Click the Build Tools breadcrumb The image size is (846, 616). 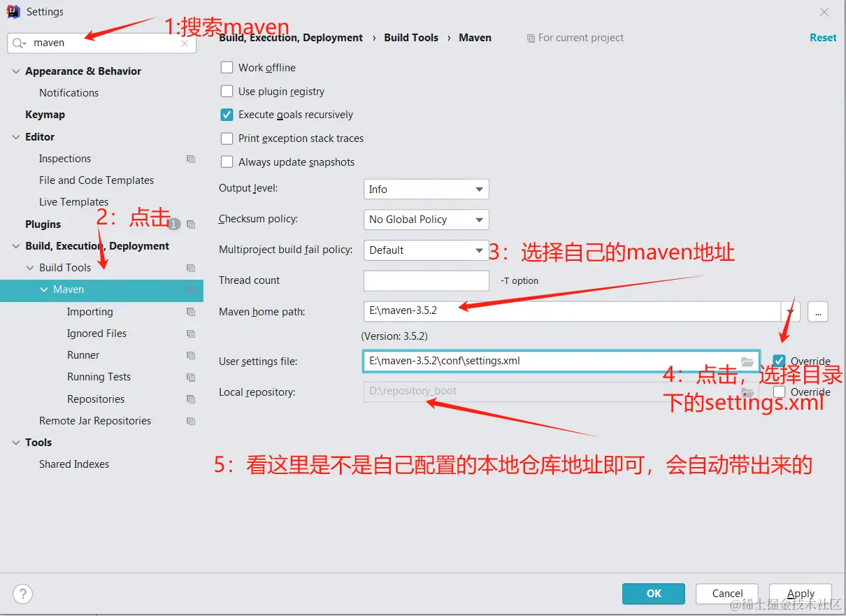click(411, 38)
